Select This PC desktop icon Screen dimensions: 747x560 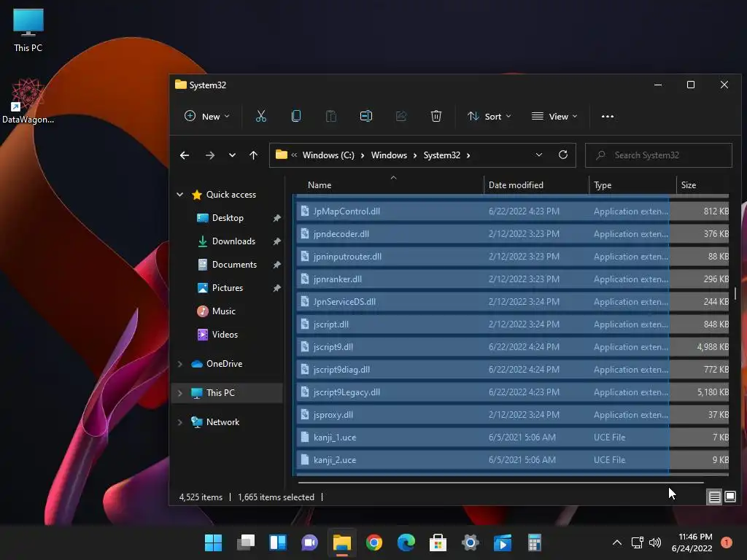coord(28,30)
